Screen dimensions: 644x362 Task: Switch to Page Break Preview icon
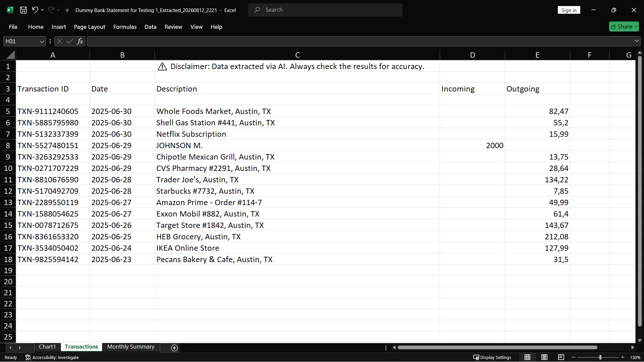tap(561, 357)
